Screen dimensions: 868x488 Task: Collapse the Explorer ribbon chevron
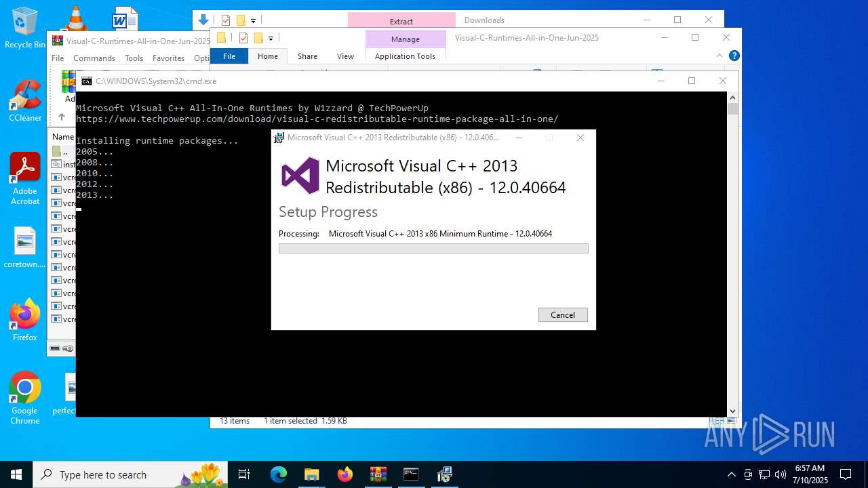(x=720, y=56)
